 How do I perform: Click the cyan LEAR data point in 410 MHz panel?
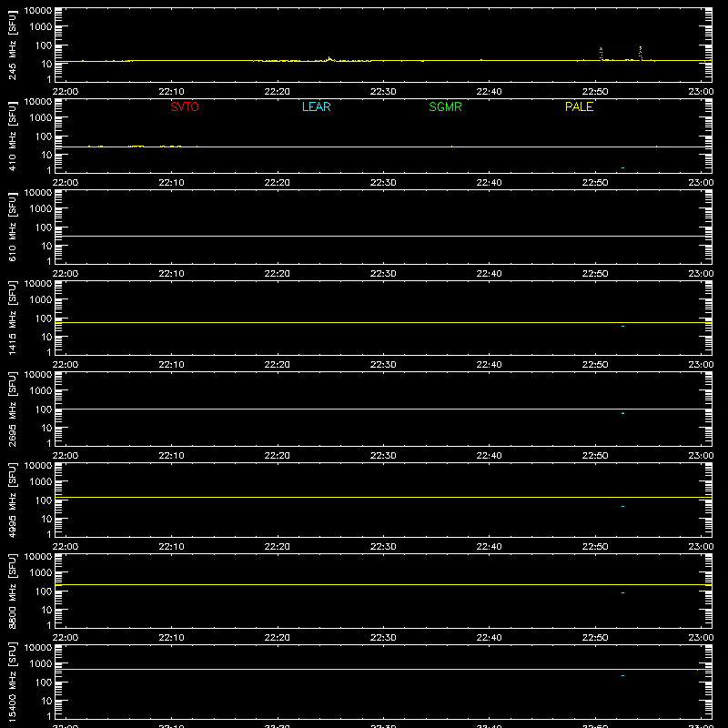click(622, 167)
